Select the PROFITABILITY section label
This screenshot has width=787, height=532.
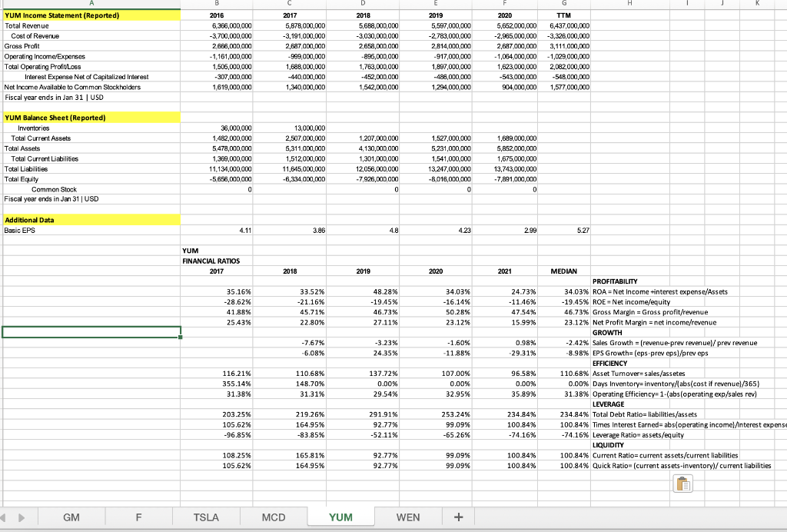615,281
